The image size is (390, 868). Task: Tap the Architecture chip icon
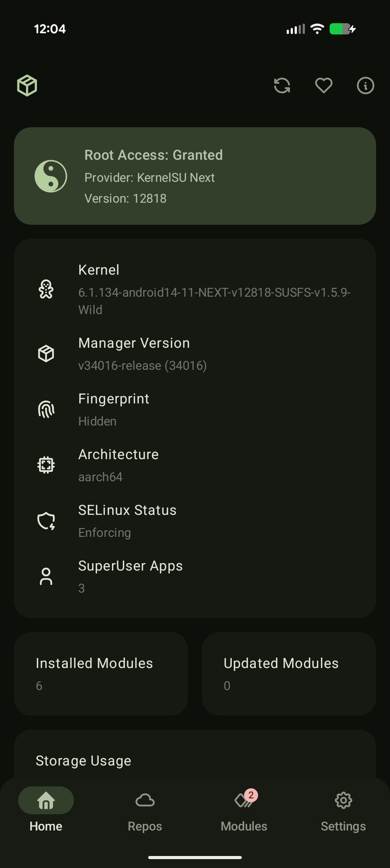coord(46,465)
